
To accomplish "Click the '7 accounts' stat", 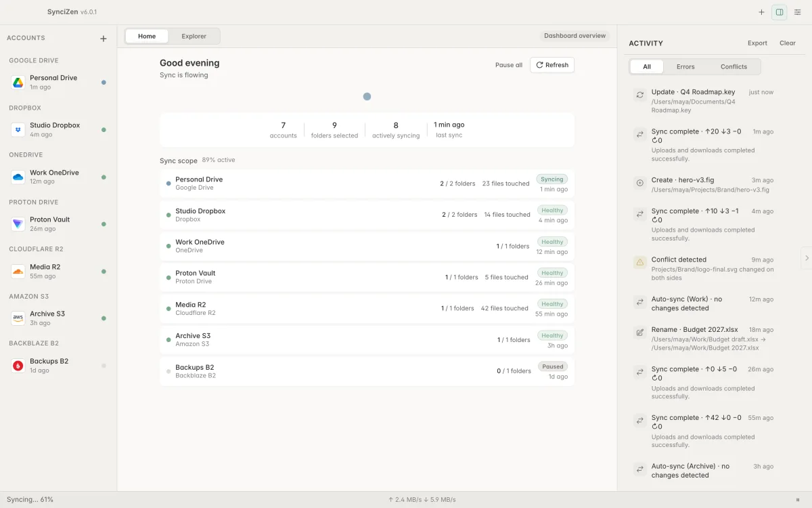I will click(283, 130).
